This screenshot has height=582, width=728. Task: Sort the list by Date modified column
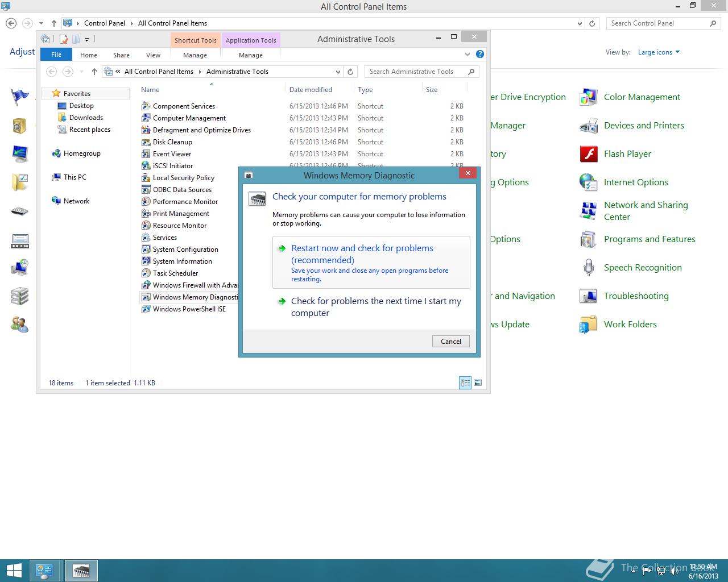311,90
